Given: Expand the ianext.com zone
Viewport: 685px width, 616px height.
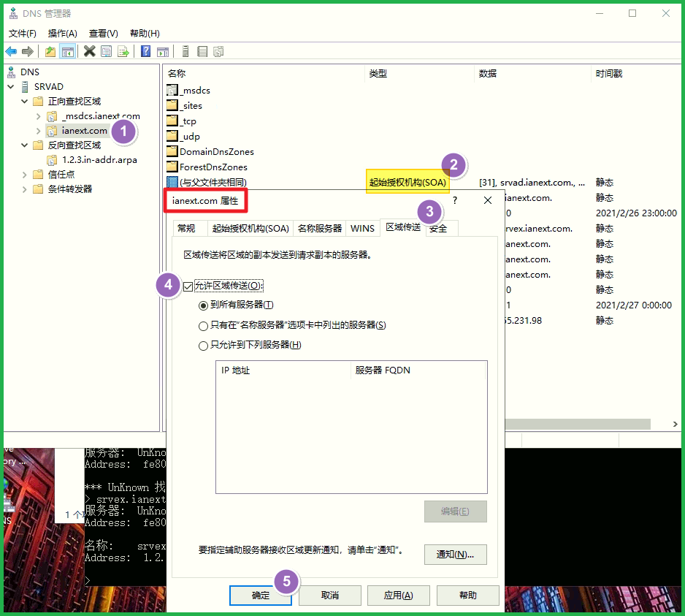Looking at the screenshot, I should [x=39, y=131].
